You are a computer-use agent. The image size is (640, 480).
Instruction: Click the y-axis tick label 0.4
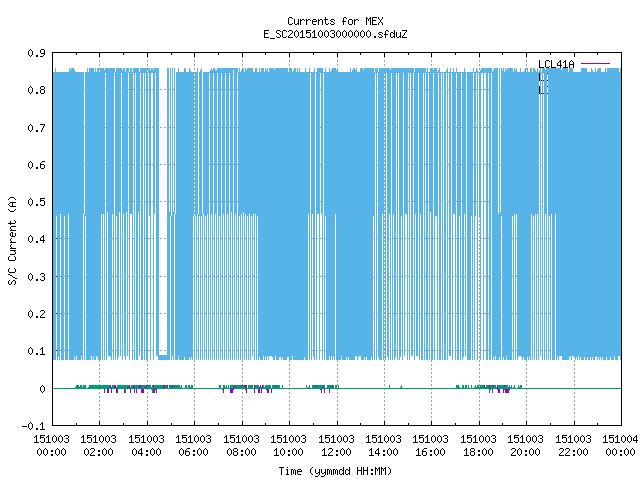pyautogui.click(x=36, y=239)
